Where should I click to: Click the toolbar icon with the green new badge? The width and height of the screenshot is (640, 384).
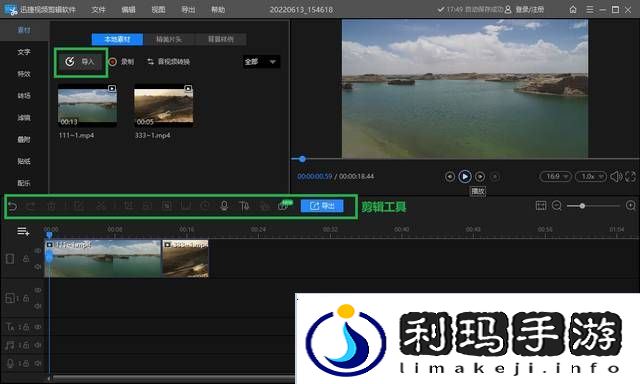click(x=284, y=206)
